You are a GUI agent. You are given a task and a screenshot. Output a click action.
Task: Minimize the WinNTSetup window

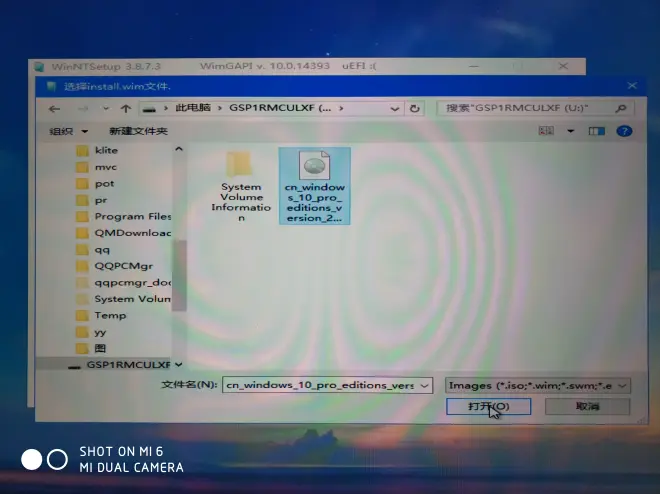coord(474,66)
